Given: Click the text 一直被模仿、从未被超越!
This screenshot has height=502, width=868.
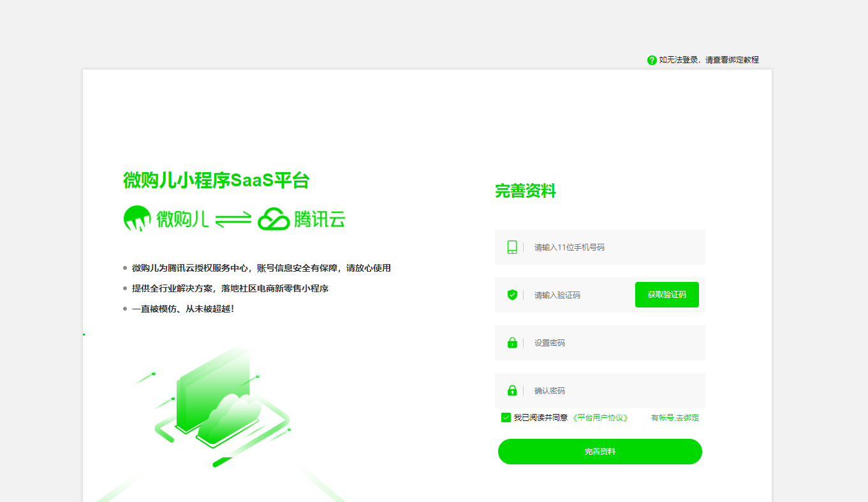Looking at the screenshot, I should pos(183,309).
